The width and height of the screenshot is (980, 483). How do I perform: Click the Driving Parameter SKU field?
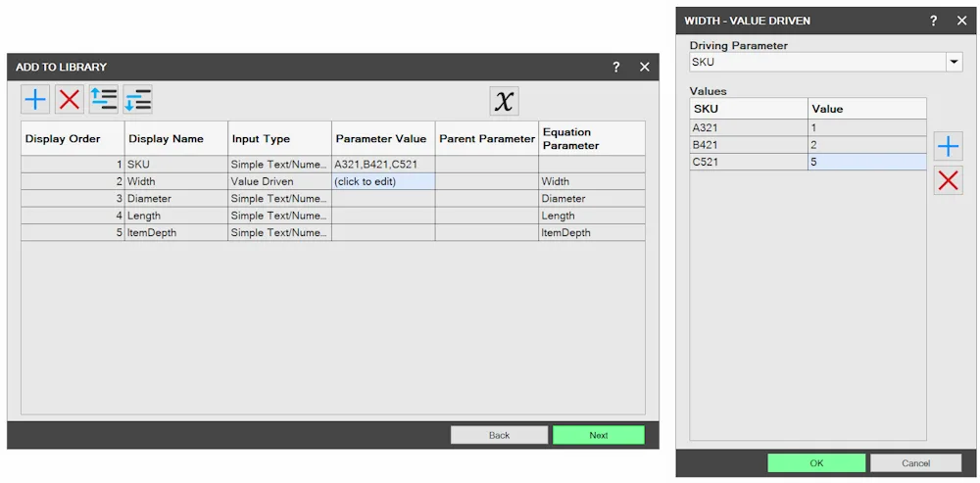[817, 62]
